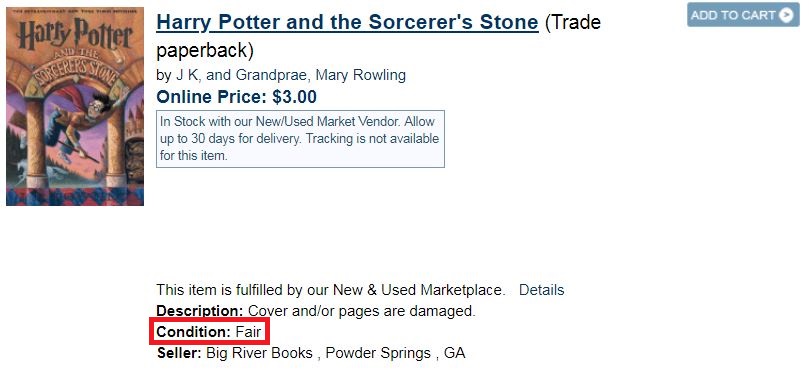Click the author line by J K Rowling
Viewport: 809px width, 370px height.
(281, 75)
